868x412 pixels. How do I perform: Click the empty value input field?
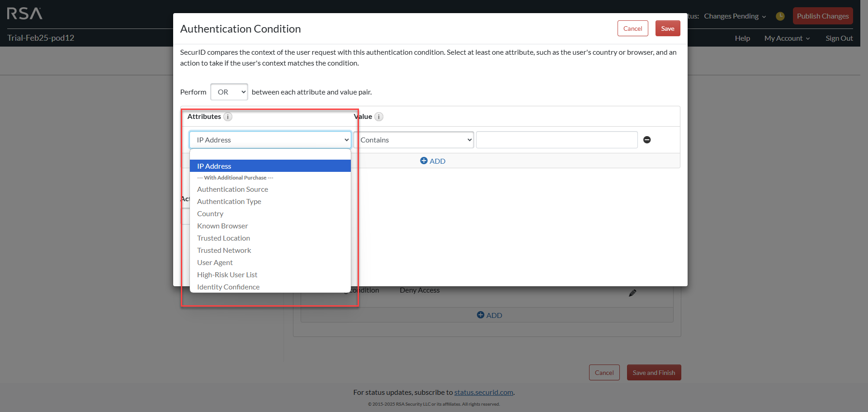click(556, 140)
